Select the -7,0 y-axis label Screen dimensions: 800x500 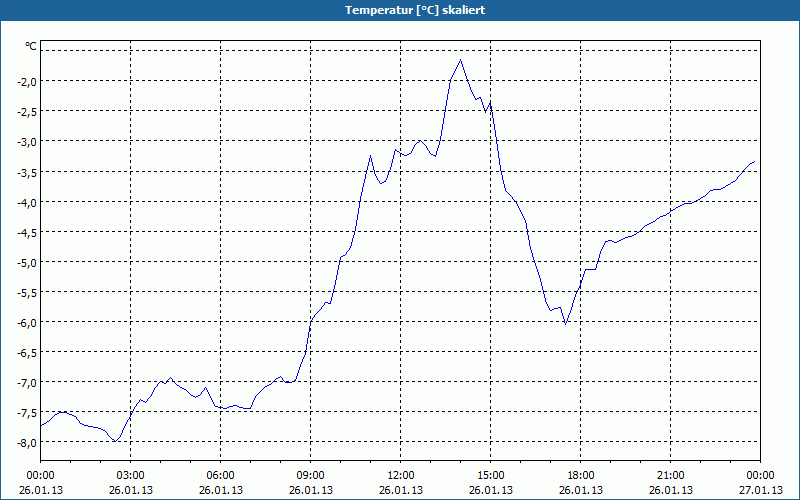click(26, 382)
